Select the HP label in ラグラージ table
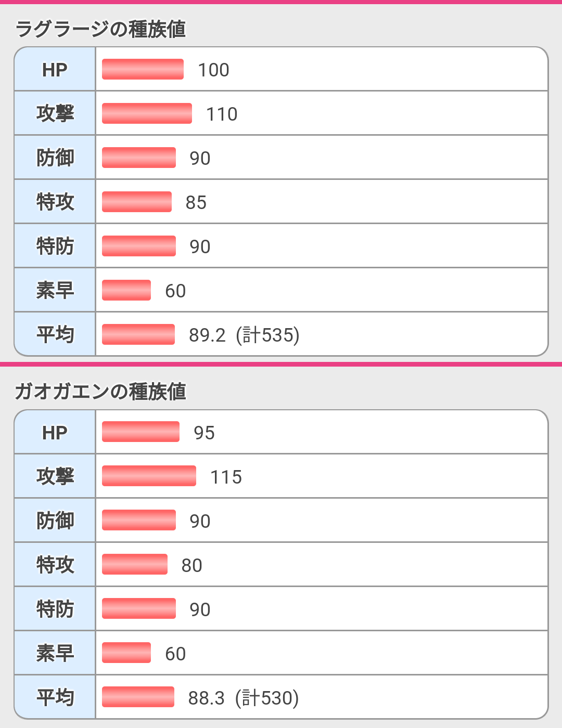 click(55, 70)
